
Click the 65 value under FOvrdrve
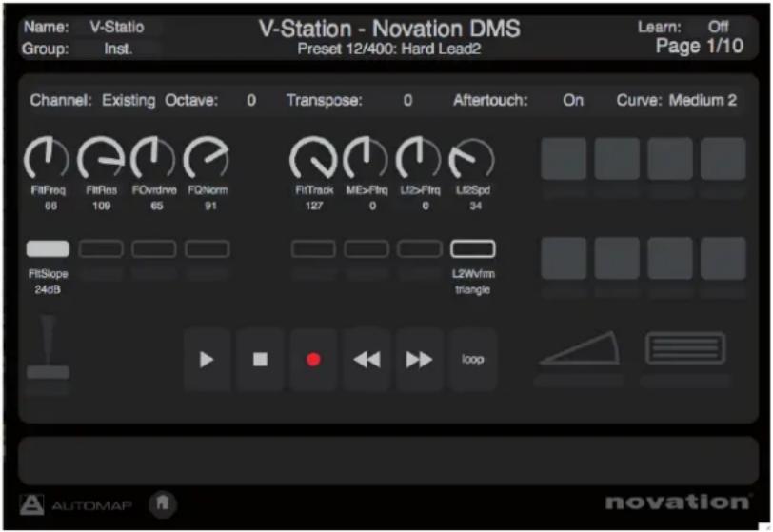(157, 206)
